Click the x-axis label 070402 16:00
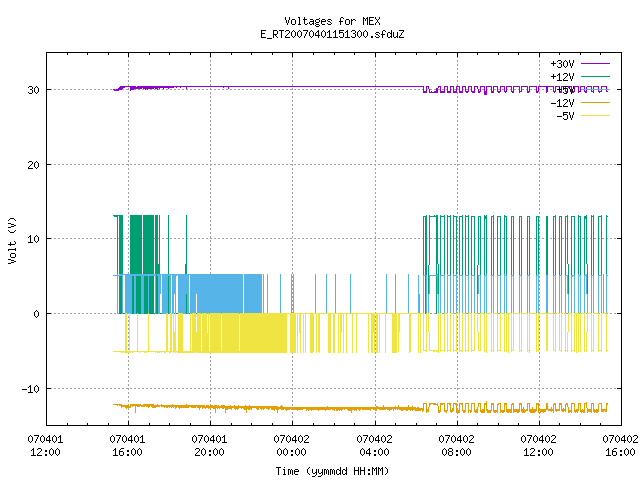Screen dimensions: 640x480 [x=620, y=446]
